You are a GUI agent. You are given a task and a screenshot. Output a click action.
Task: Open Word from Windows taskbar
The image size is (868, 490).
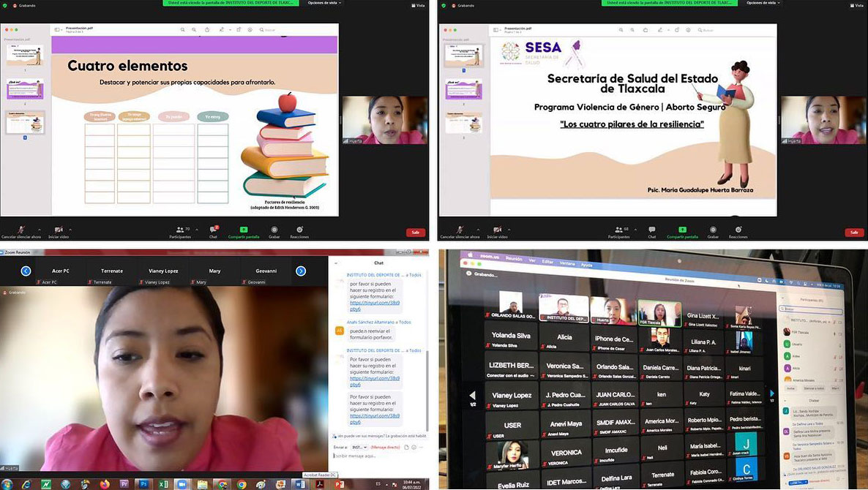coord(300,484)
